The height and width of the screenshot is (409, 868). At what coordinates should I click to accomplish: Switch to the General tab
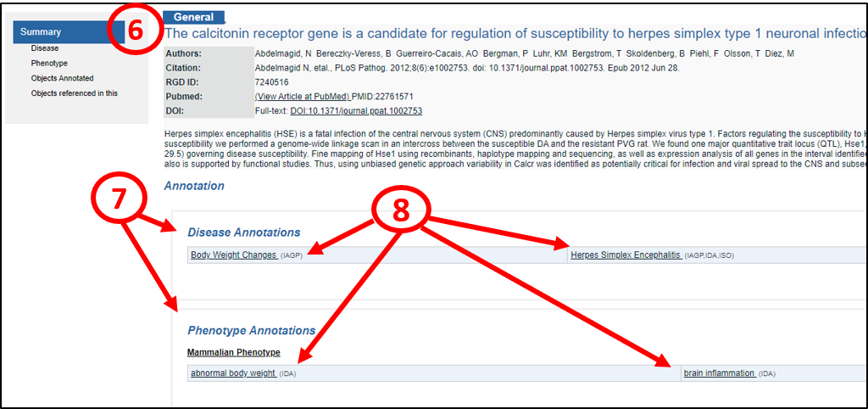[194, 17]
